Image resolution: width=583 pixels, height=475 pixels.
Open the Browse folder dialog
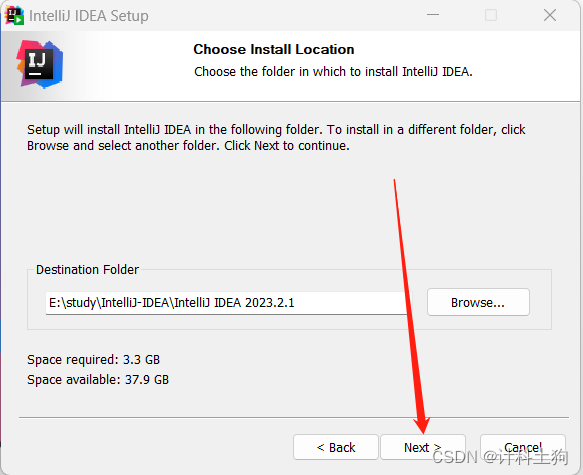478,302
